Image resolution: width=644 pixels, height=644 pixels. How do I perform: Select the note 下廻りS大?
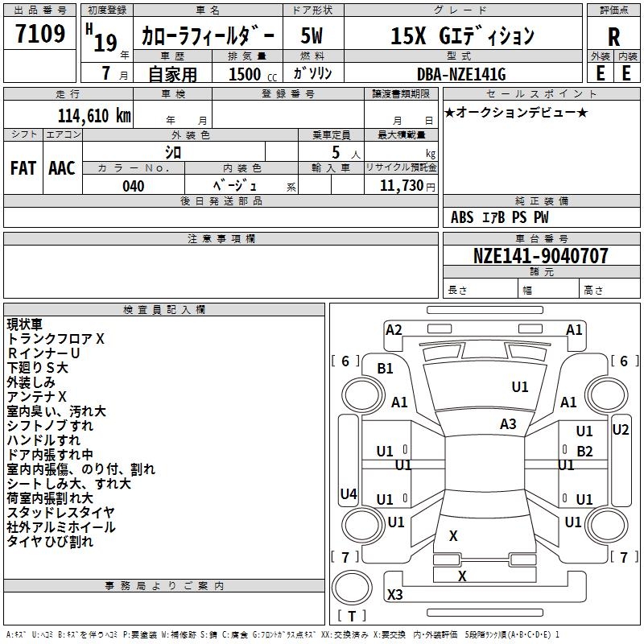point(37,368)
